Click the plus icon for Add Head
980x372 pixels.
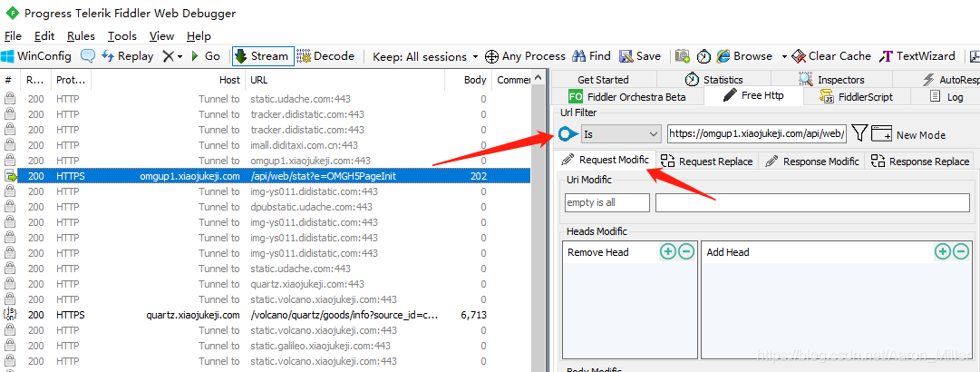pyautogui.click(x=943, y=252)
